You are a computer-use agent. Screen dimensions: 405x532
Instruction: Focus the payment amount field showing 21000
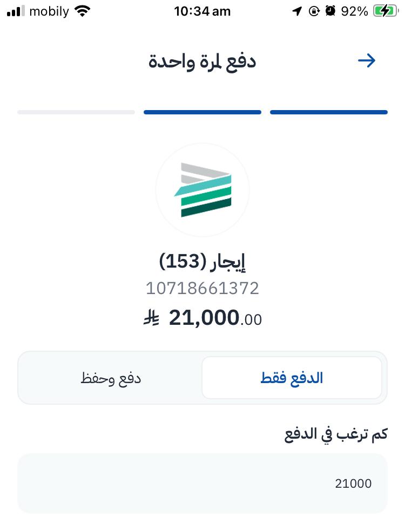[x=202, y=483]
